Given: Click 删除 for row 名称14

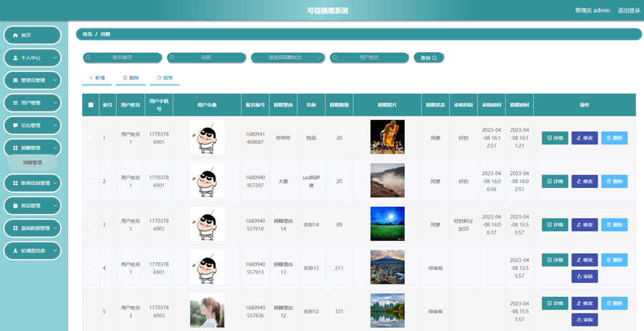Looking at the screenshot, I should 614,225.
